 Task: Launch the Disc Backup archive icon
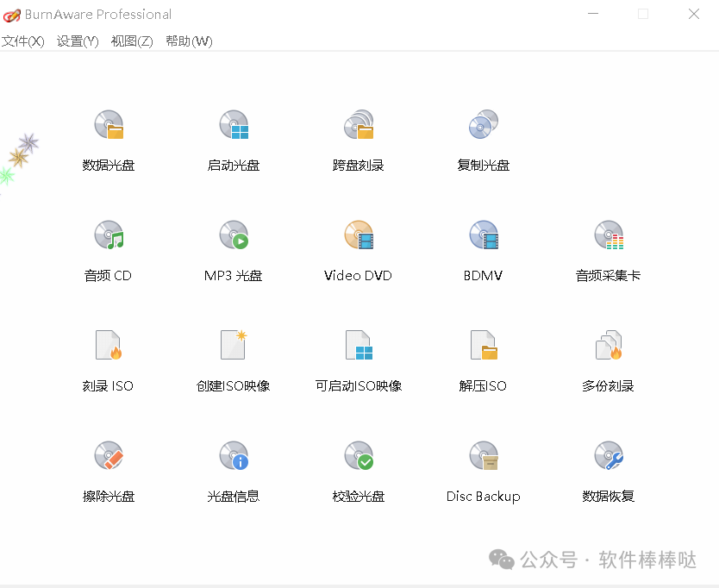[484, 455]
